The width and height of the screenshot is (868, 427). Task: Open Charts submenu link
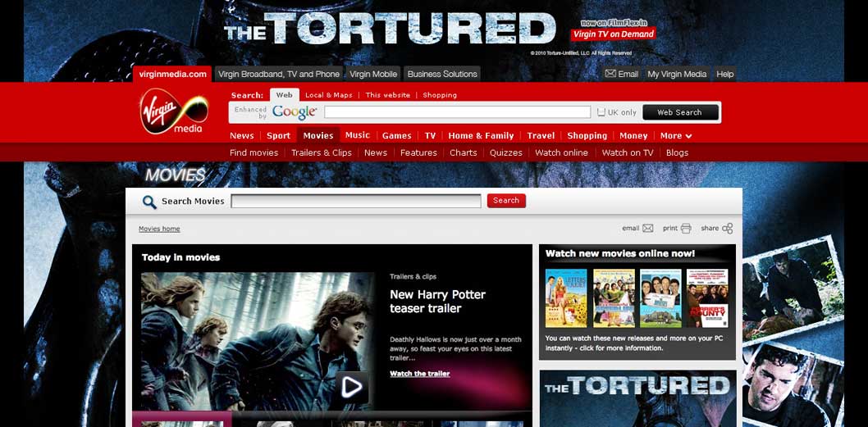(464, 152)
